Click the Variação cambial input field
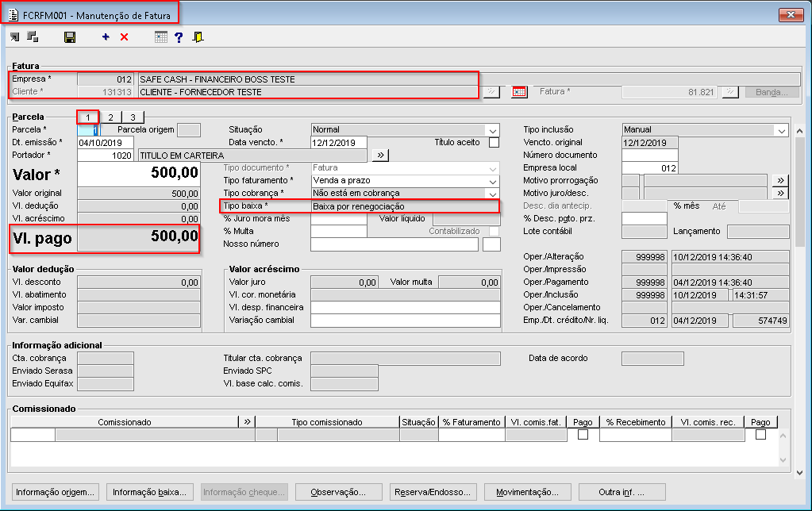812x511 pixels. pos(406,320)
